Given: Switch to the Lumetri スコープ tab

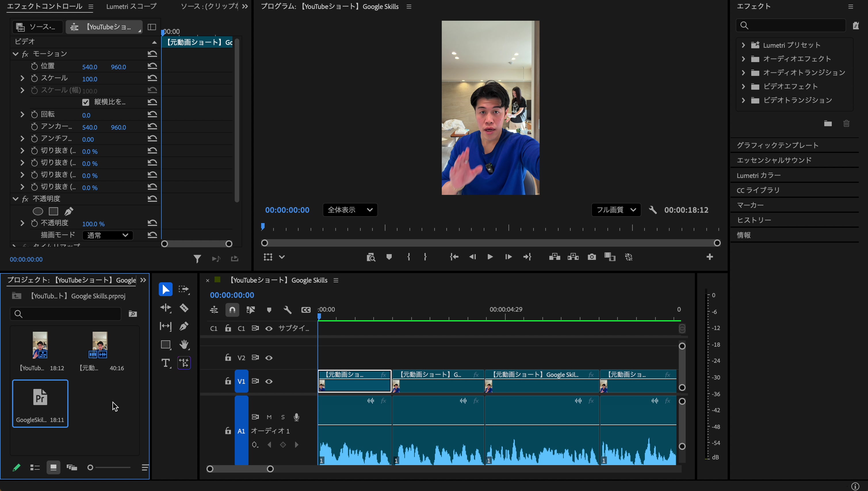Looking at the screenshot, I should pyautogui.click(x=131, y=6).
